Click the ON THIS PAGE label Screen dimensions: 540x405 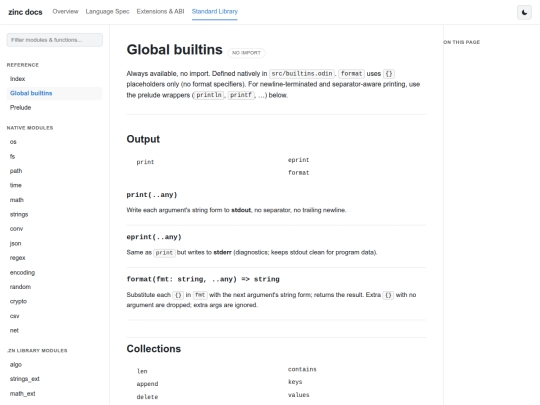click(461, 42)
